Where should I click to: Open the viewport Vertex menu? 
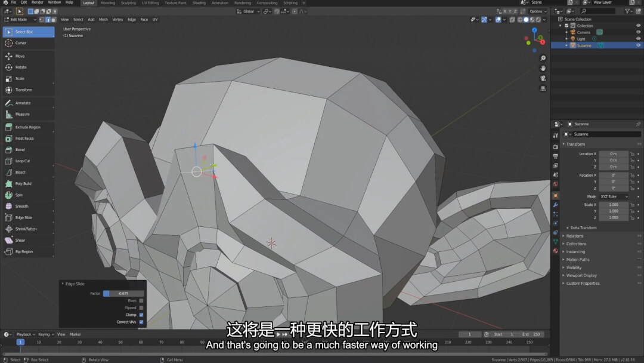[x=117, y=19]
